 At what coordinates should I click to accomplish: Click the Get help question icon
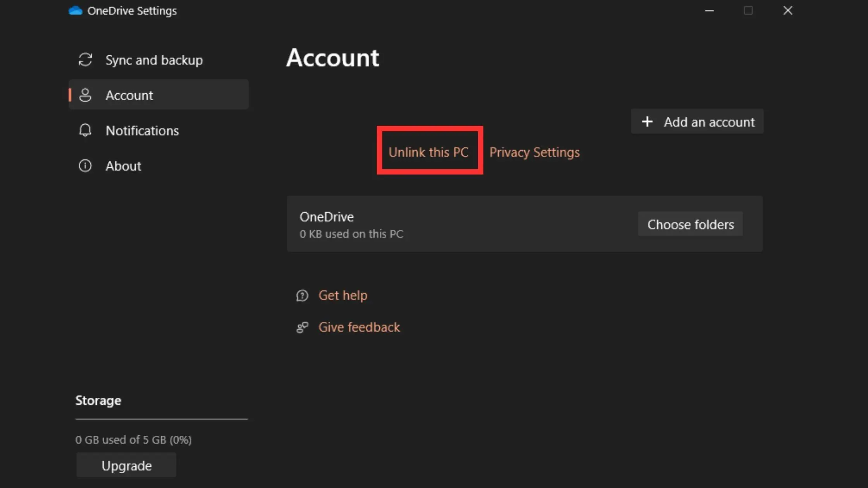pos(302,296)
